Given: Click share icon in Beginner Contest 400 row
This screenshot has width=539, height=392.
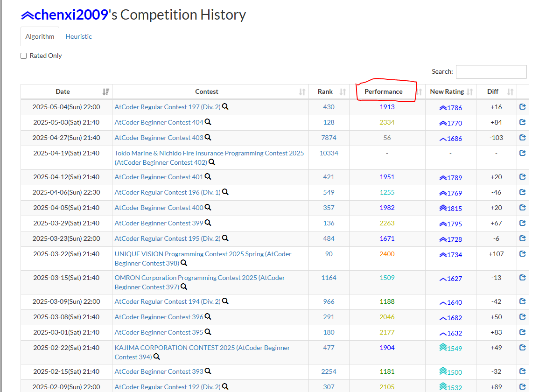Looking at the screenshot, I should point(523,208).
